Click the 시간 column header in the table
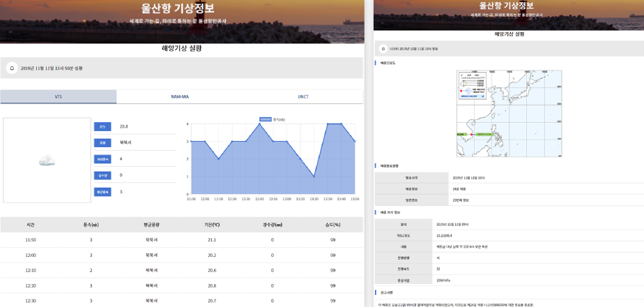This screenshot has height=307, width=644. click(x=31, y=225)
